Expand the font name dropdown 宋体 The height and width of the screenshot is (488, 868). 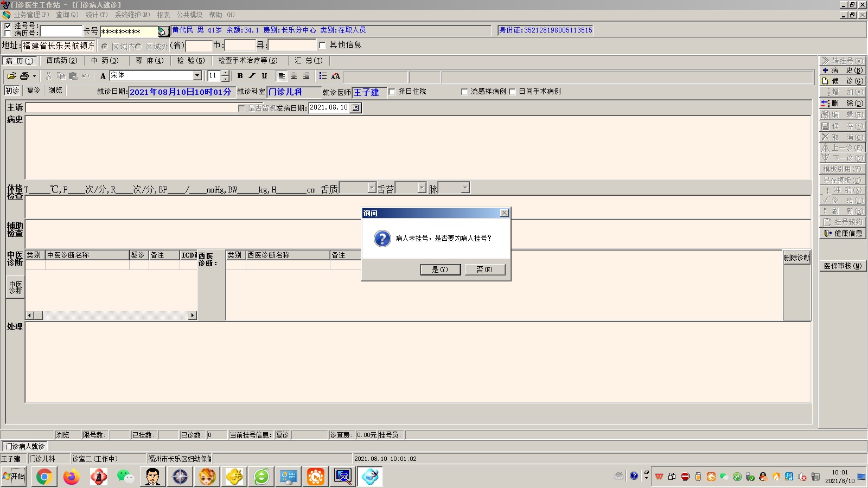197,76
